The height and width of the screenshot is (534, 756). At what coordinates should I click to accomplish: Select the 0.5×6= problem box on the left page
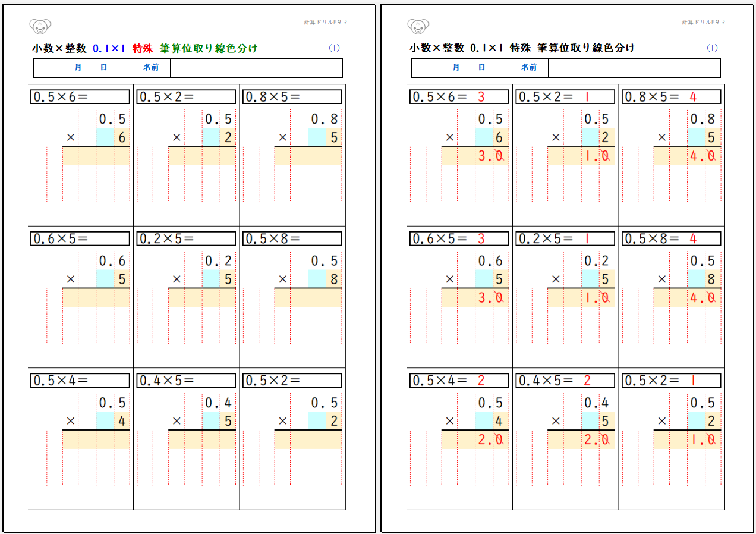(80, 97)
